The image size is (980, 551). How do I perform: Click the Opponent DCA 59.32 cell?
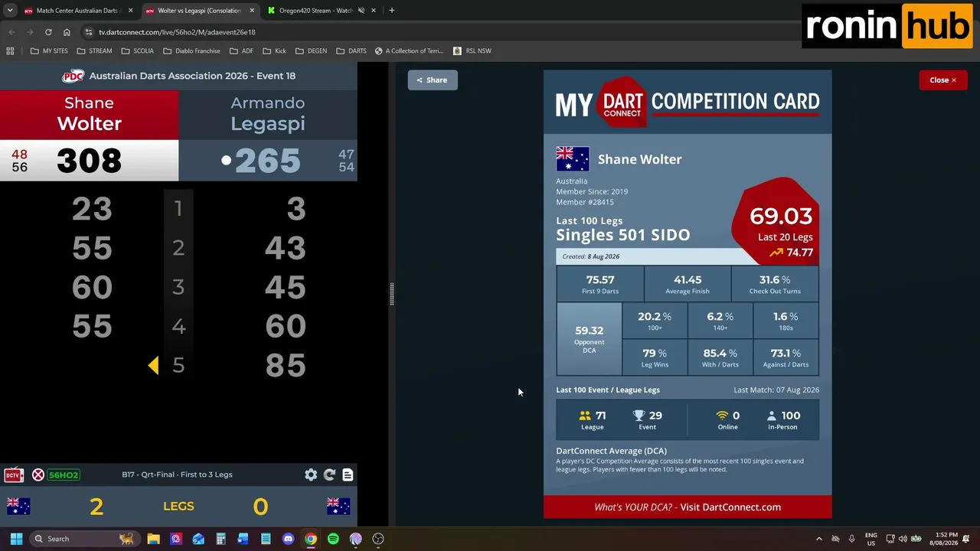point(589,339)
